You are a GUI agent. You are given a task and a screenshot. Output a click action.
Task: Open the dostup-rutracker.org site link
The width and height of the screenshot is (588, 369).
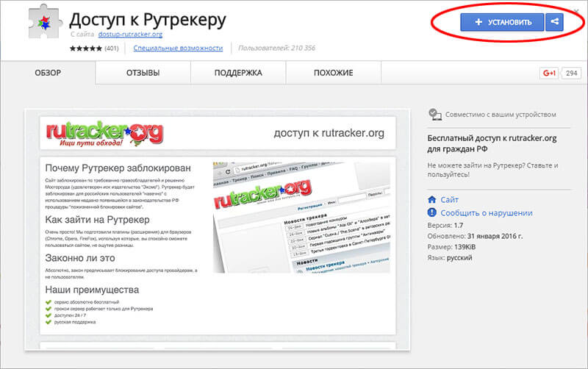tap(130, 34)
